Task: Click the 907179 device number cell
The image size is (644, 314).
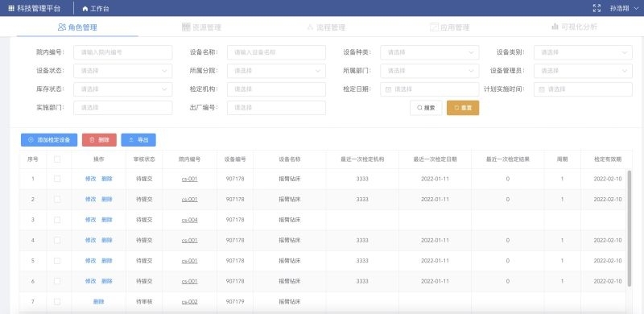Action: [235, 302]
